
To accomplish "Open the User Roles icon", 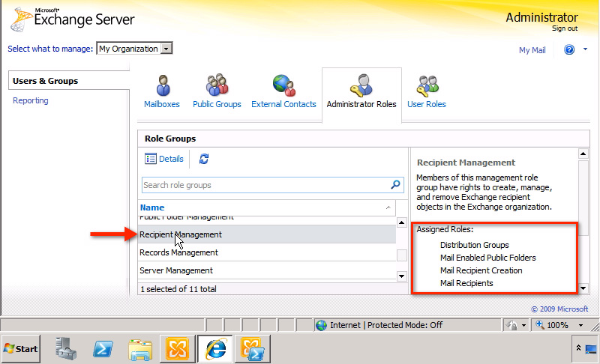I will click(x=427, y=86).
